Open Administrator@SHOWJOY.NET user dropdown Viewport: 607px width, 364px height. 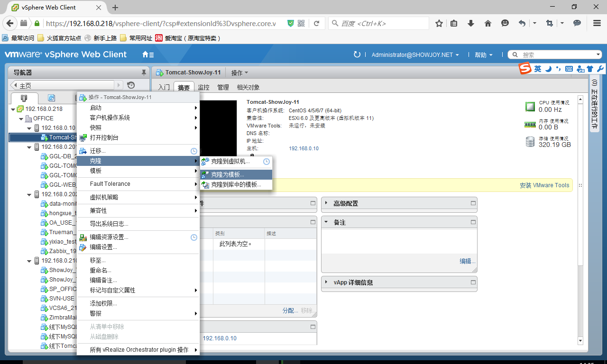(x=415, y=55)
